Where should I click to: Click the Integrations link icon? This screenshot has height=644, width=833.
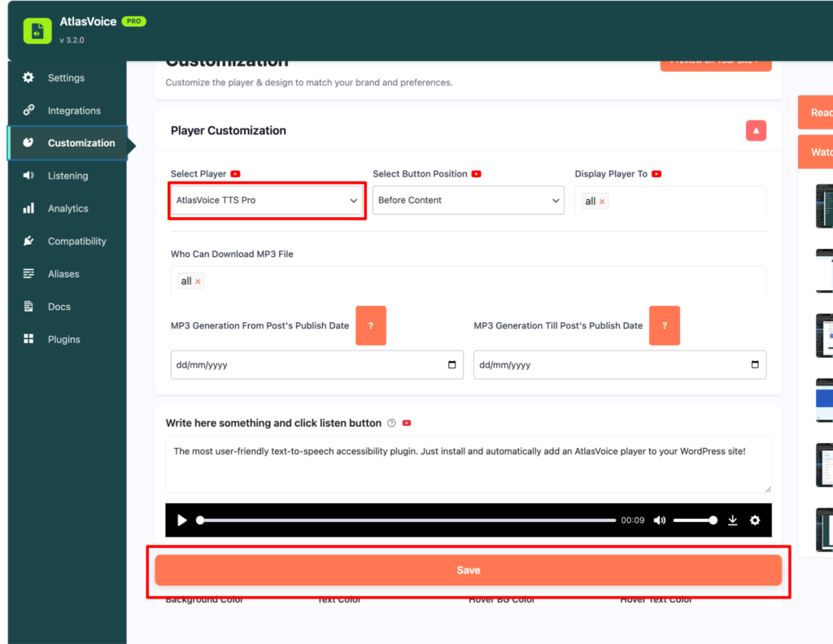28,110
